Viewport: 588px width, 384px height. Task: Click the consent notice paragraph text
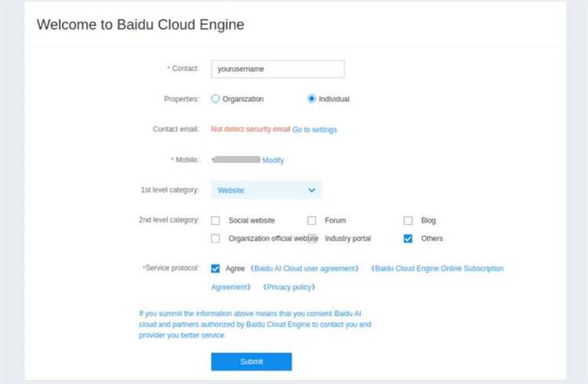point(255,324)
